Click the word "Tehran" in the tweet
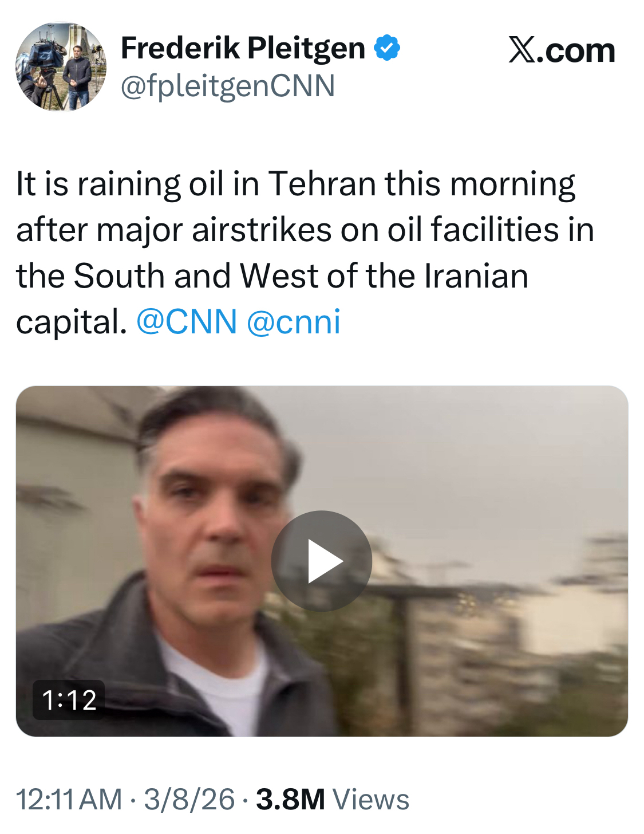644x834 pixels. click(322, 184)
